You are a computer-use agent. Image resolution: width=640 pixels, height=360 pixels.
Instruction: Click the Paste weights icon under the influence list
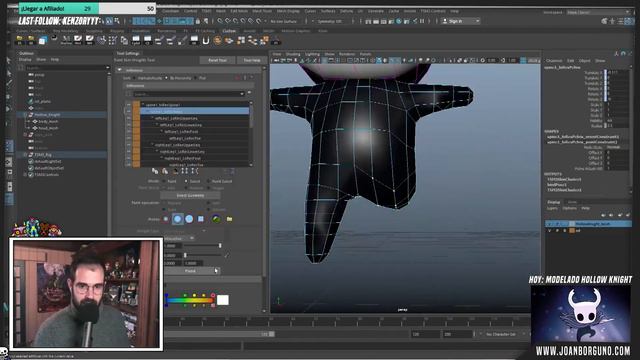tap(164, 171)
